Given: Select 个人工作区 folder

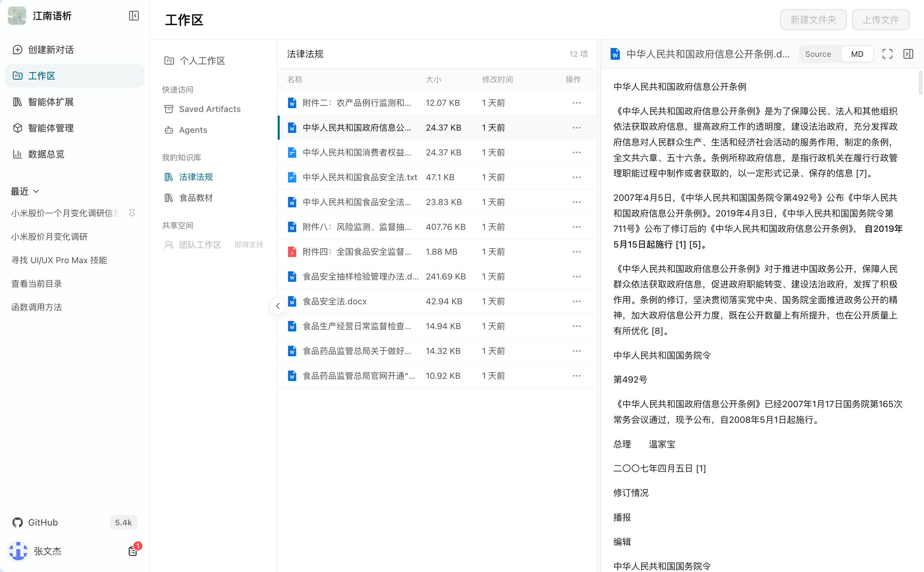Looking at the screenshot, I should coord(194,60).
